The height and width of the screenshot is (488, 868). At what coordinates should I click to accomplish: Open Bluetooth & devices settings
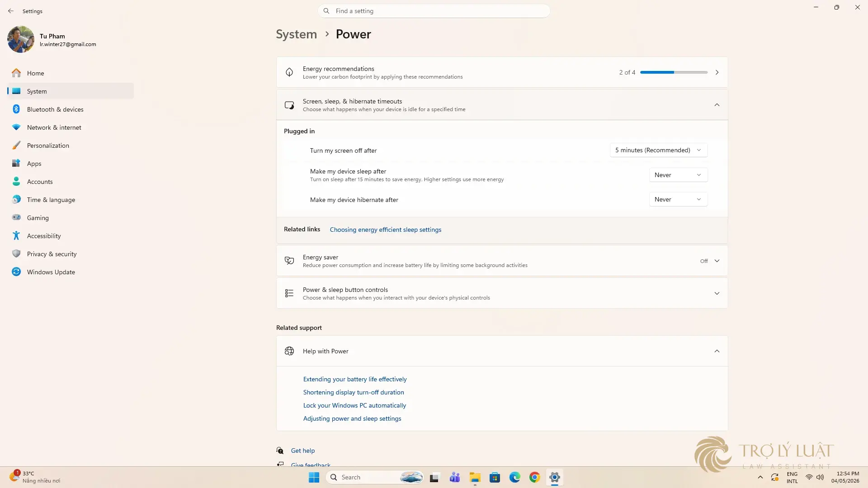click(x=71, y=109)
